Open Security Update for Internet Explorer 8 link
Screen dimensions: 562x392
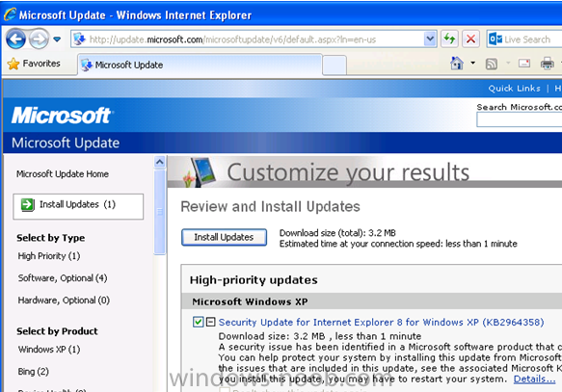(381, 323)
